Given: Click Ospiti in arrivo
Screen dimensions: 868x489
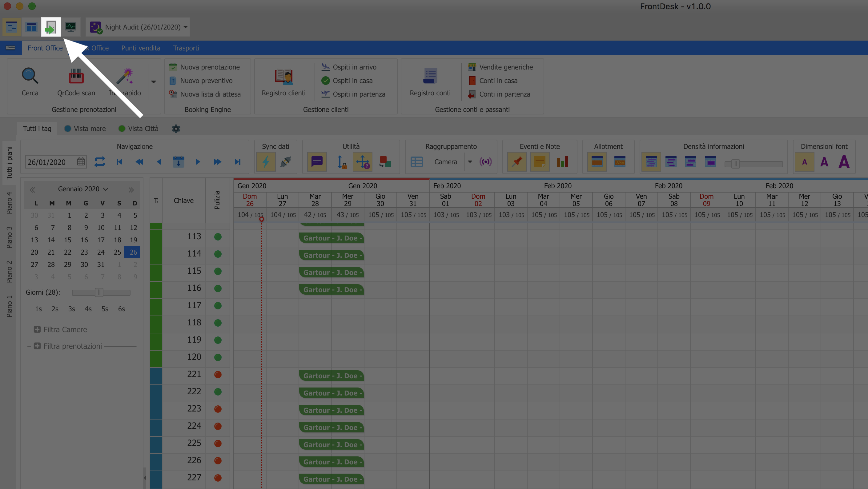Looking at the screenshot, I should point(354,67).
